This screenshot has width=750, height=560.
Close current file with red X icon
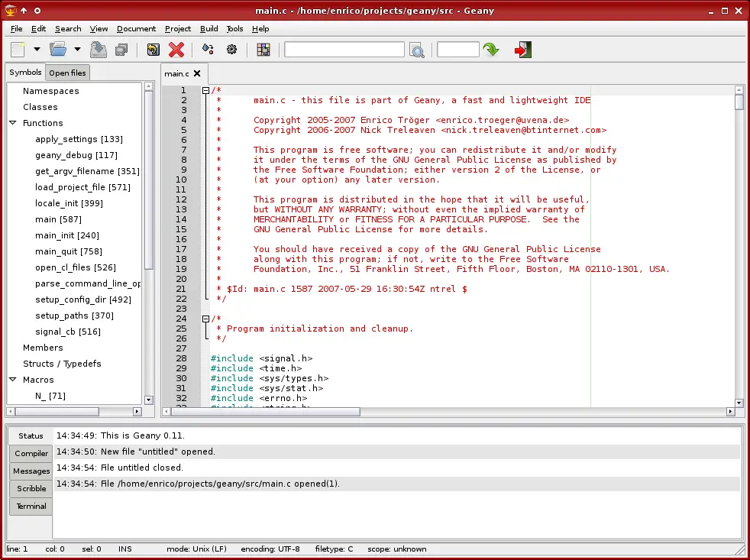point(176,50)
